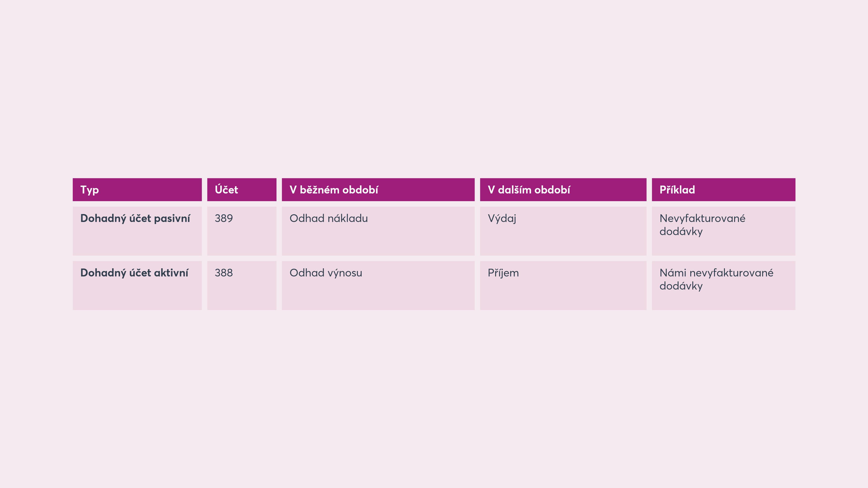Select the Odhad nákladu cell
Screen dimensions: 868x488
pyautogui.click(x=378, y=231)
